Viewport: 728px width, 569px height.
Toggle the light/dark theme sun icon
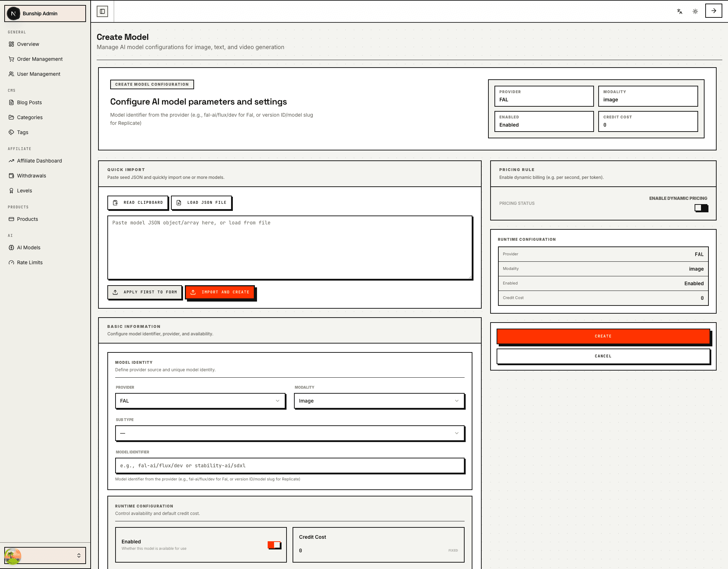pos(696,11)
